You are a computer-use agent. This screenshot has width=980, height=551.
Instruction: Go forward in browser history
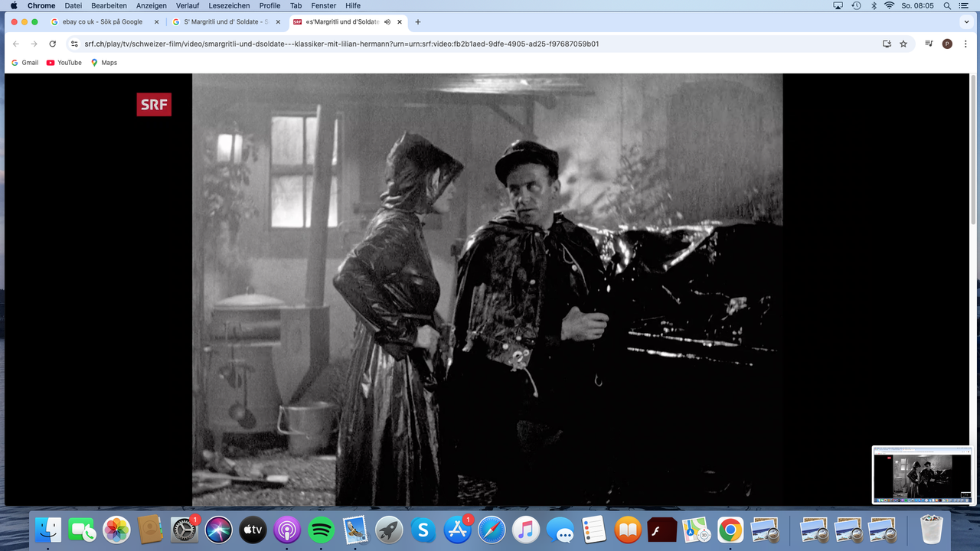click(x=34, y=44)
